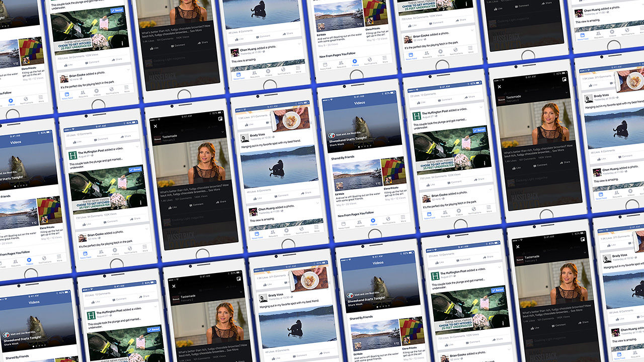Viewport: 644px width, 362px height.
Task: Expand Chen Huang post chevron on uncut Brady Voss phone
Action: (x=317, y=203)
